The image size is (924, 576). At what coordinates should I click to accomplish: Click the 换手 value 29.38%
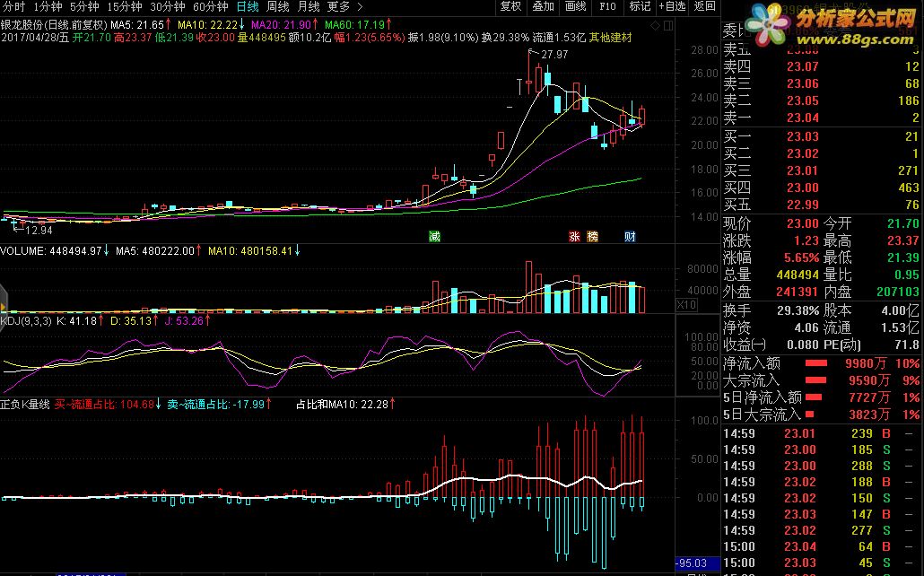(798, 310)
